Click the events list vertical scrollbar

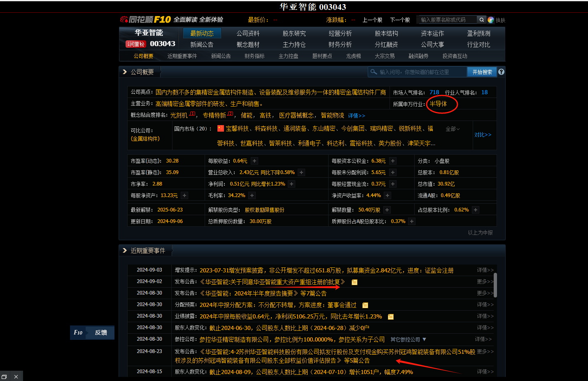[x=495, y=285]
